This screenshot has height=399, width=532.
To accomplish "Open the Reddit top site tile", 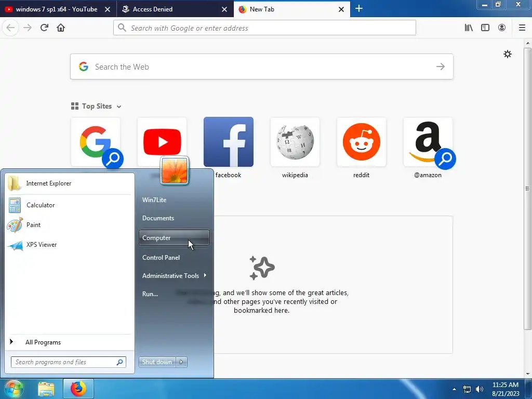I will [x=362, y=142].
